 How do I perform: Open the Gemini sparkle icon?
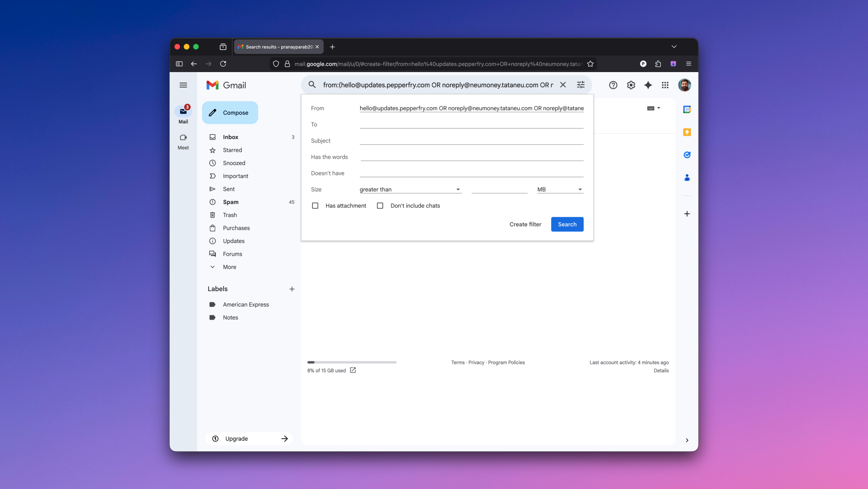pyautogui.click(x=648, y=85)
